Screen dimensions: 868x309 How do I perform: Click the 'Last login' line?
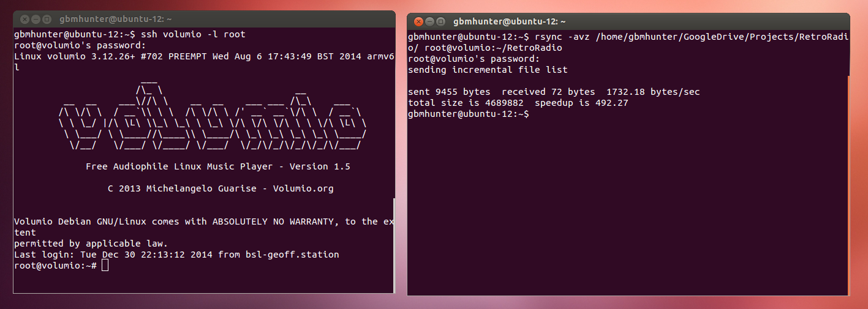pos(176,255)
